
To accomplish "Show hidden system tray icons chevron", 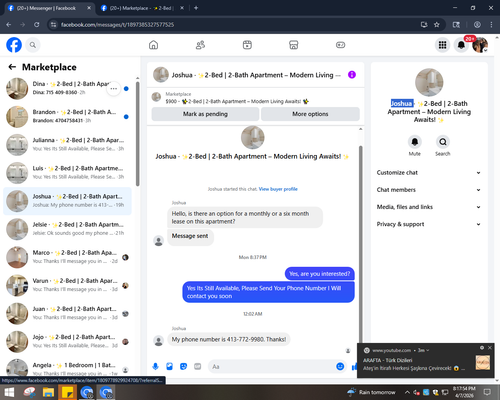I will click(x=407, y=392).
